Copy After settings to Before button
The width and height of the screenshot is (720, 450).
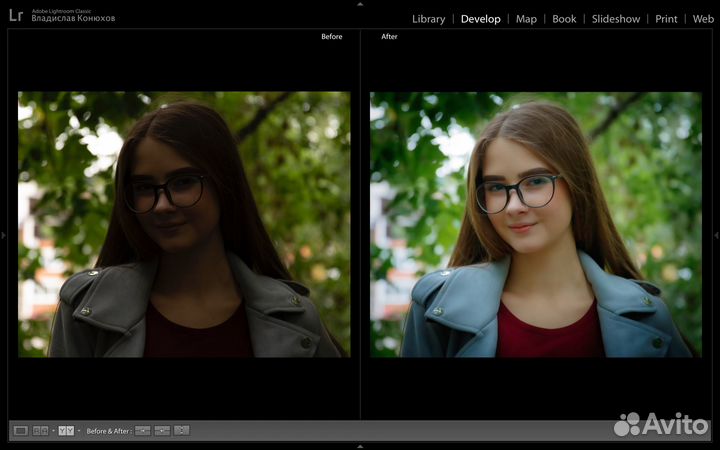coord(162,431)
